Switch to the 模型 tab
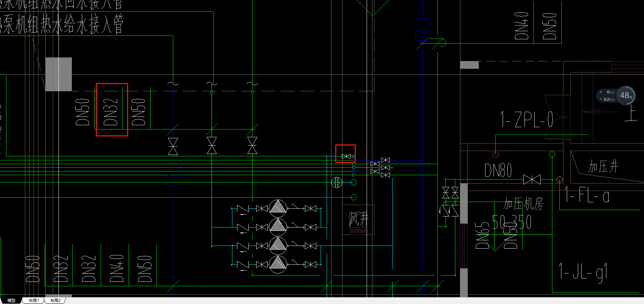Image resolution: width=644 pixels, height=304 pixels. 11,300
